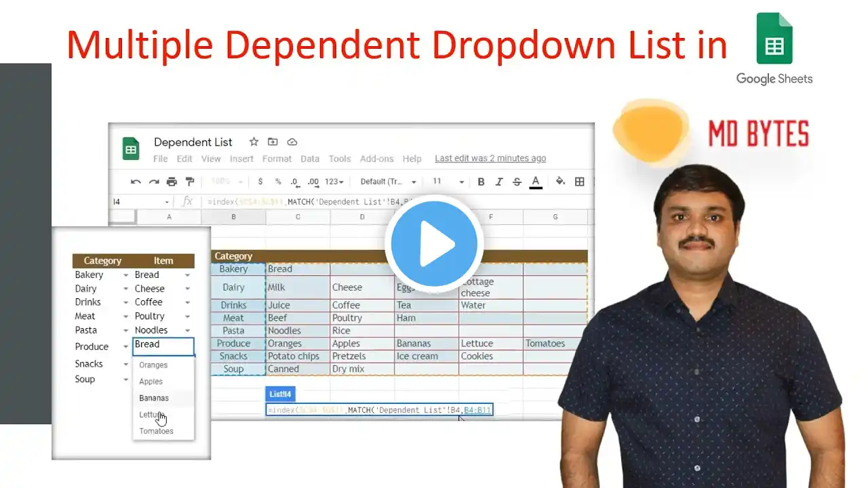Open the Tools menu

tap(340, 159)
